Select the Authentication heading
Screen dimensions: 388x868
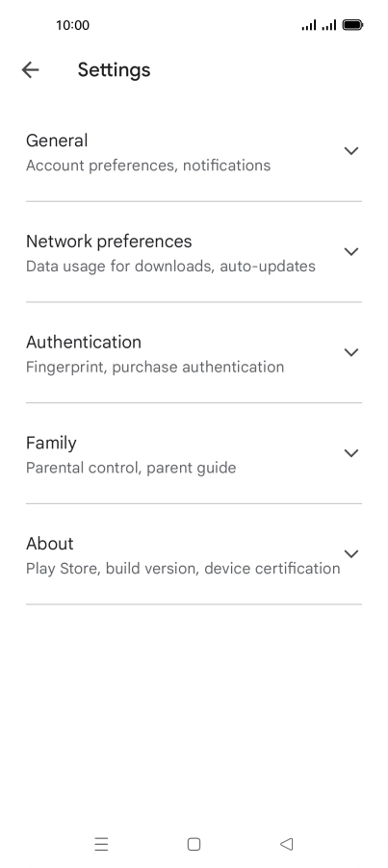click(x=84, y=343)
